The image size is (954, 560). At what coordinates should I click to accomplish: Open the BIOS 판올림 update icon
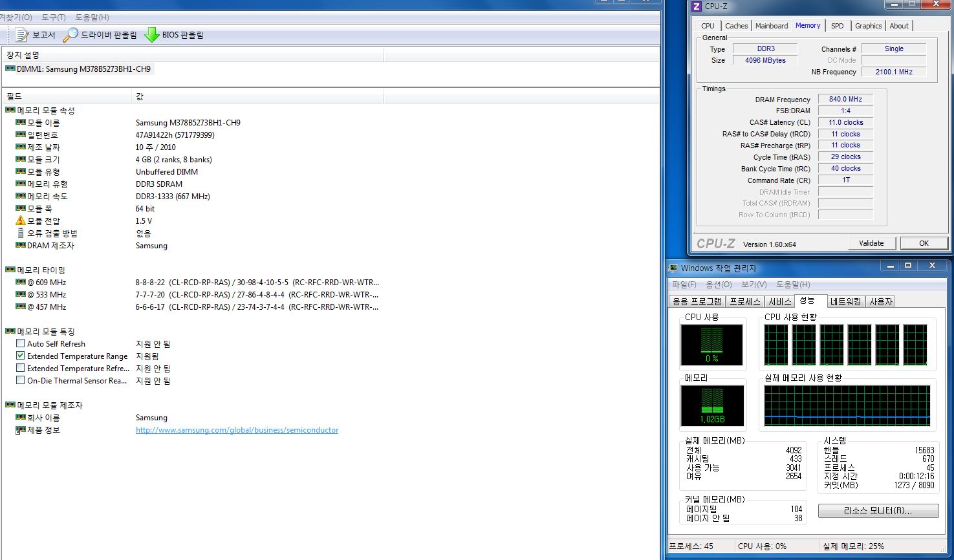pyautogui.click(x=152, y=35)
